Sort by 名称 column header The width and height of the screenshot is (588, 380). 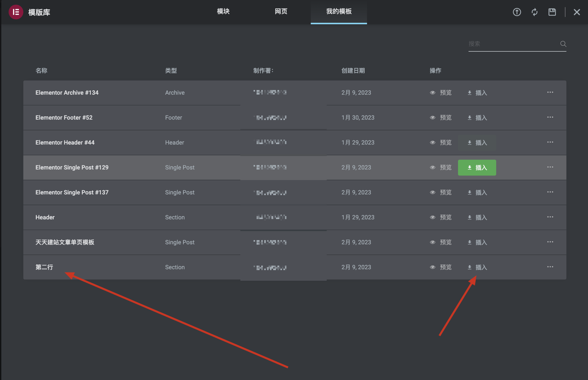[x=41, y=71]
